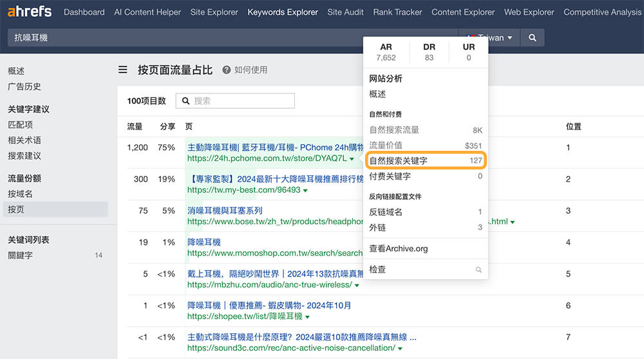
Task: Open Web Explorer
Action: click(x=529, y=12)
